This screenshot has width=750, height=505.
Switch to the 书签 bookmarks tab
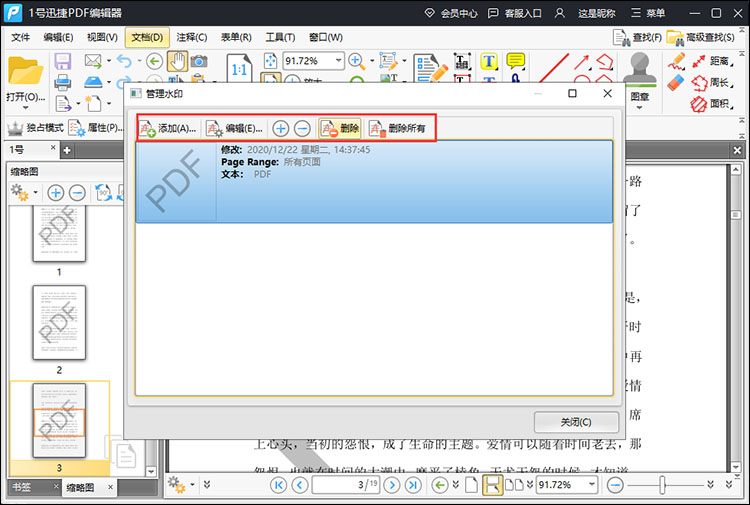22,487
